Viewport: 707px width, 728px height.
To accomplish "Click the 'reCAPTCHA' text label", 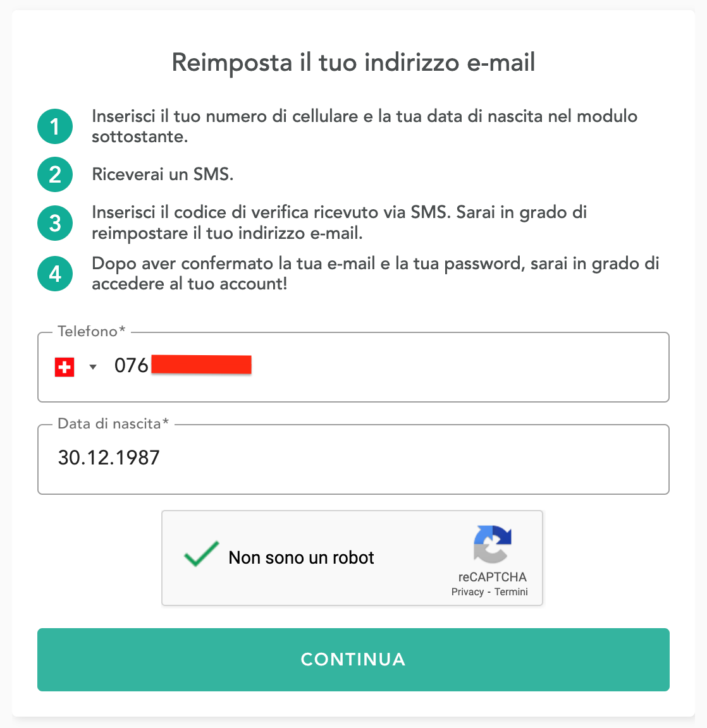I will click(x=492, y=577).
